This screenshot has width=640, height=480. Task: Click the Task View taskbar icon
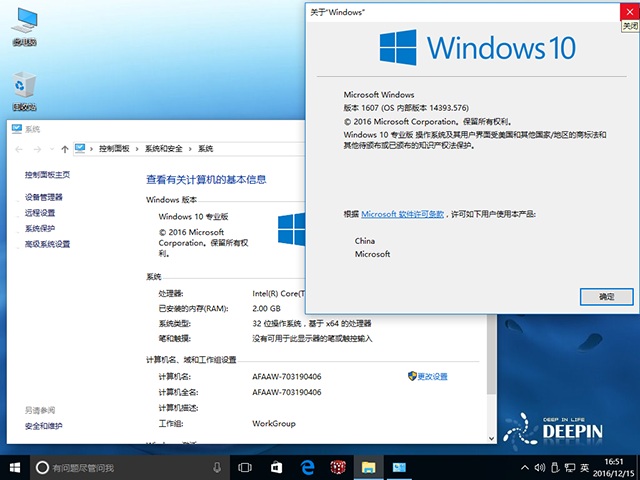(x=245, y=467)
